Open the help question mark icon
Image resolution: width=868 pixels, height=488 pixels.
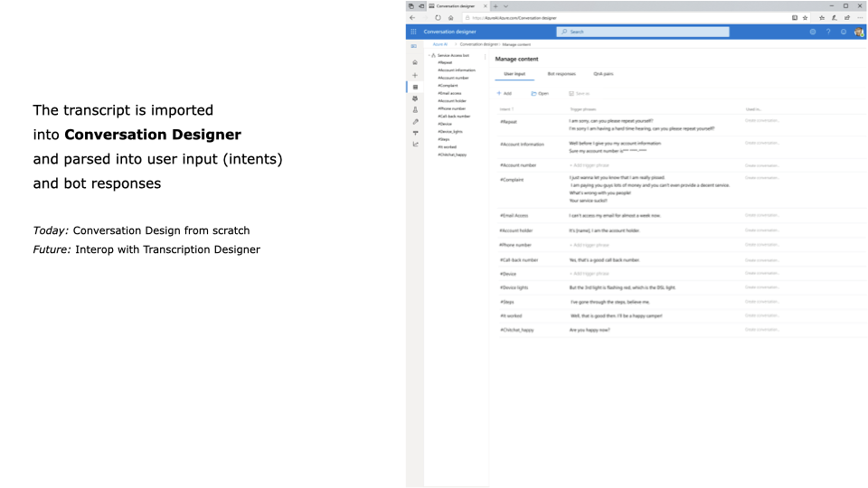coord(828,32)
